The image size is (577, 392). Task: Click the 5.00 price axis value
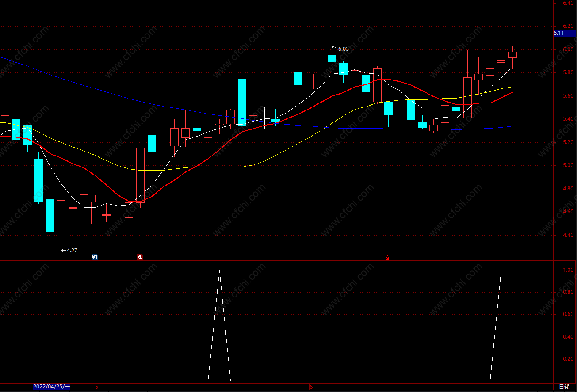click(568, 165)
